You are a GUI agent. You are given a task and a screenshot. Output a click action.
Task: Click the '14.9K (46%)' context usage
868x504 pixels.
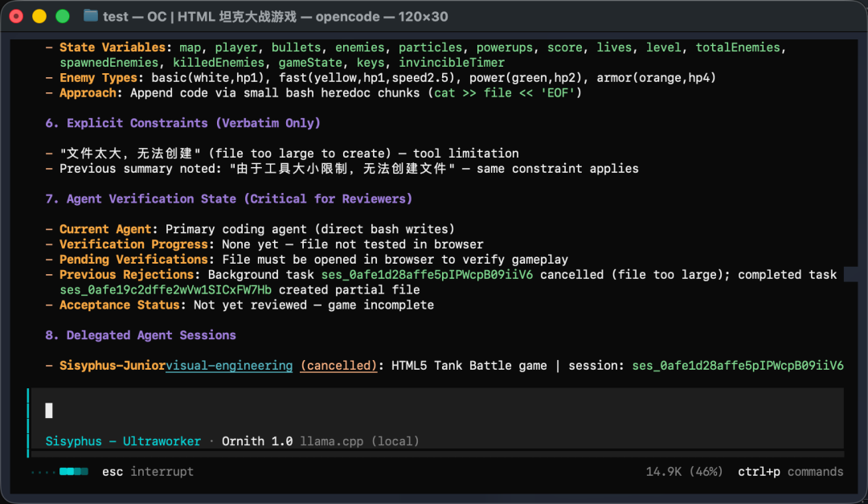point(684,472)
